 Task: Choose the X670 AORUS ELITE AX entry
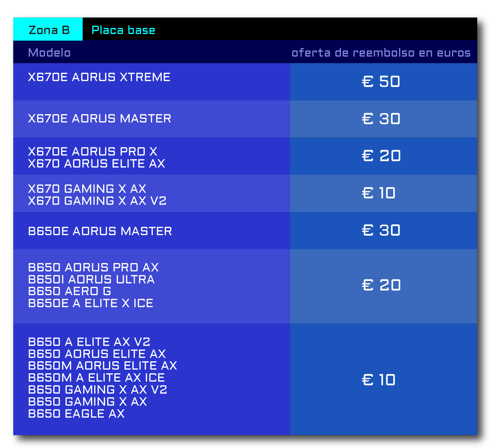click(x=97, y=164)
